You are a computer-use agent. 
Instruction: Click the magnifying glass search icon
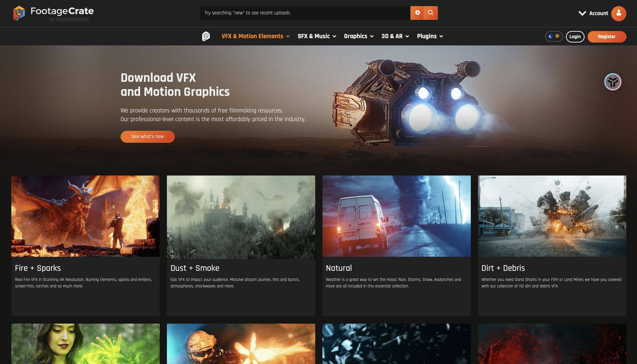coord(430,13)
